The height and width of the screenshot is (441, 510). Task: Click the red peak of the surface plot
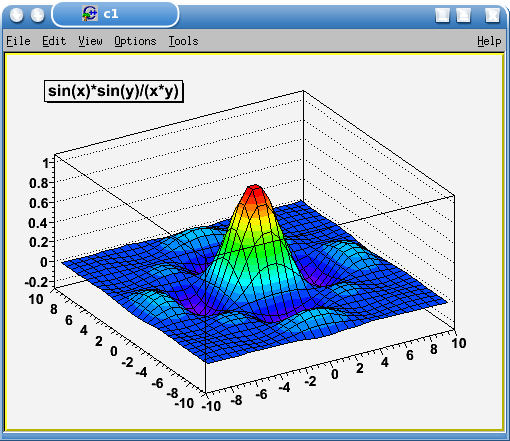[255, 192]
